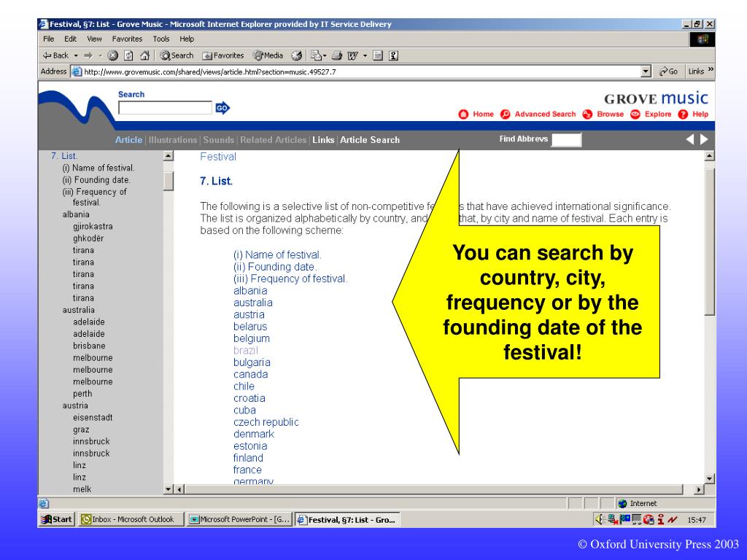Viewport: 747px width, 560px height.
Task: Click the blue GO search arrow
Action: tap(222, 108)
